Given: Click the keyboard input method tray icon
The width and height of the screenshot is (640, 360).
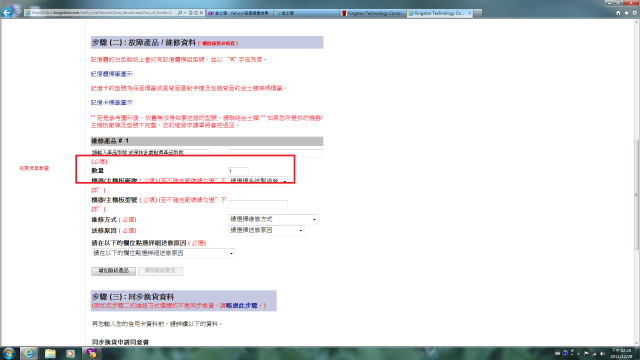Looking at the screenshot, I should (x=558, y=353).
